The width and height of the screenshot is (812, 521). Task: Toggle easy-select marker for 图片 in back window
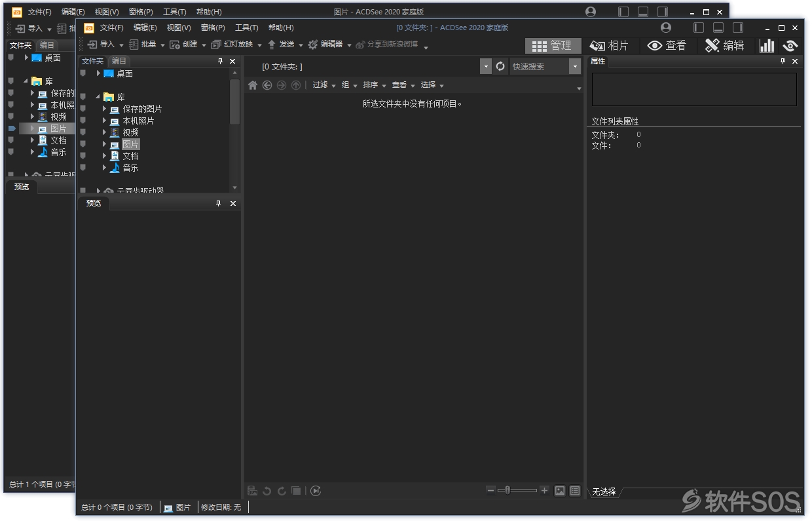pyautogui.click(x=11, y=128)
